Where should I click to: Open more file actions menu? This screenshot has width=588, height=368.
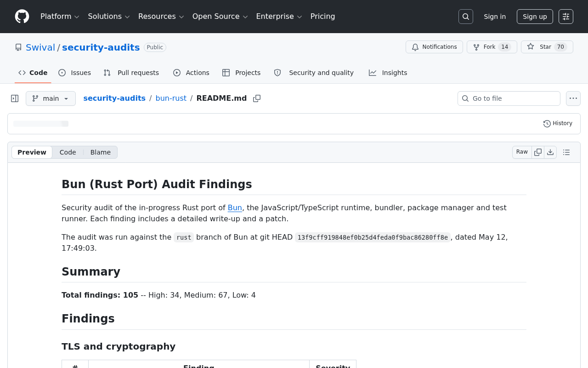573,98
